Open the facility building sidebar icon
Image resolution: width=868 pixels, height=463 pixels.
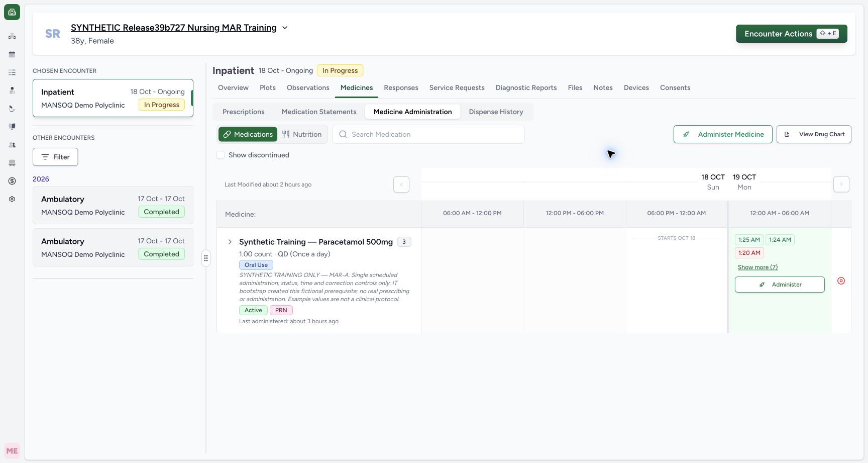tap(12, 36)
